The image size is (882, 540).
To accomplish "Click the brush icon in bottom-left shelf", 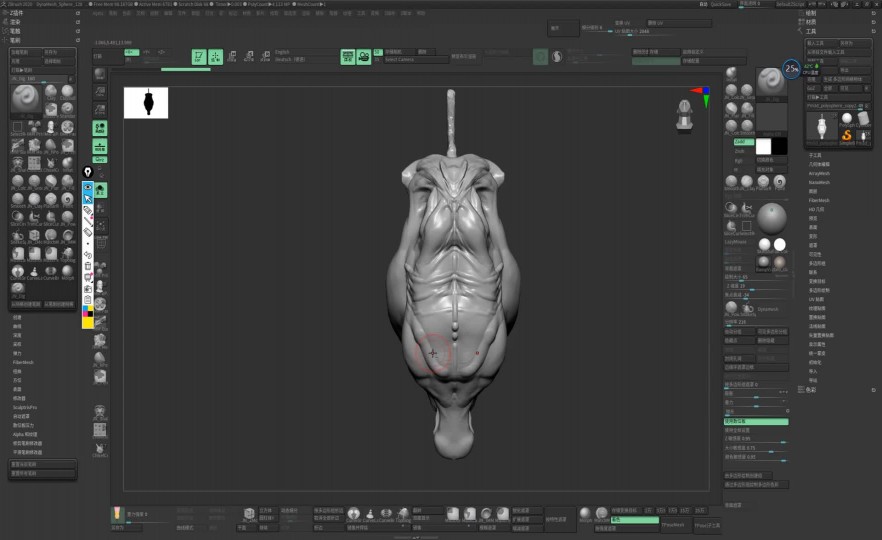I will tap(117, 514).
